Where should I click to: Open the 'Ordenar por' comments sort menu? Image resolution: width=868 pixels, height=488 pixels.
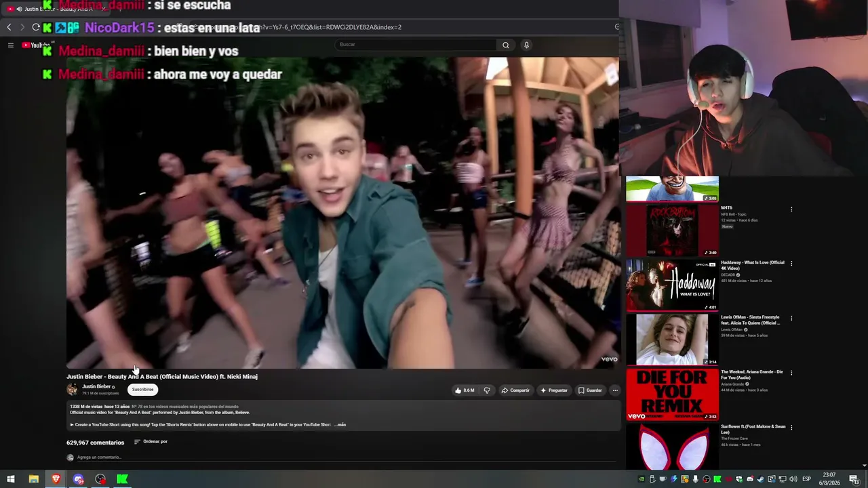151,442
